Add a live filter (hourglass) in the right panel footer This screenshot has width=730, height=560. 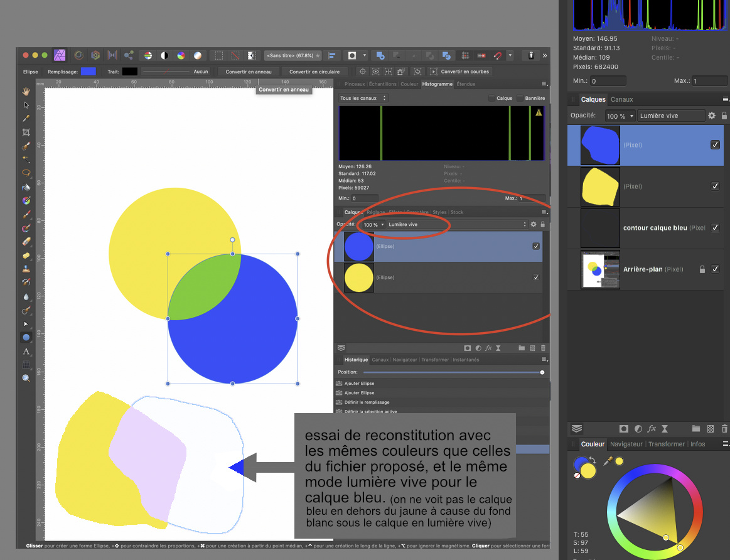(x=664, y=429)
